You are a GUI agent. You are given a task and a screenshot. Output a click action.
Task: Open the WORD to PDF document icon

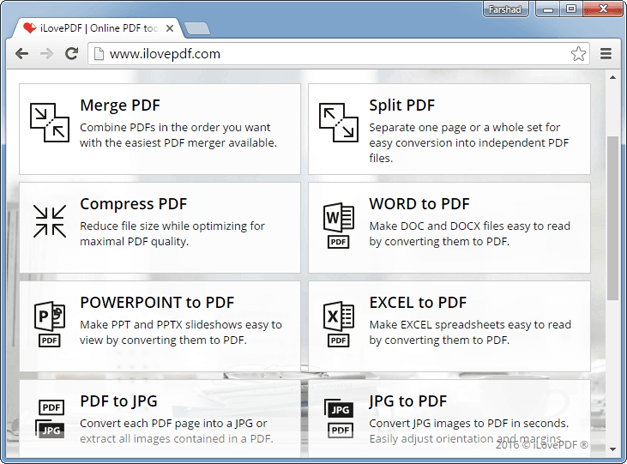[x=339, y=225]
